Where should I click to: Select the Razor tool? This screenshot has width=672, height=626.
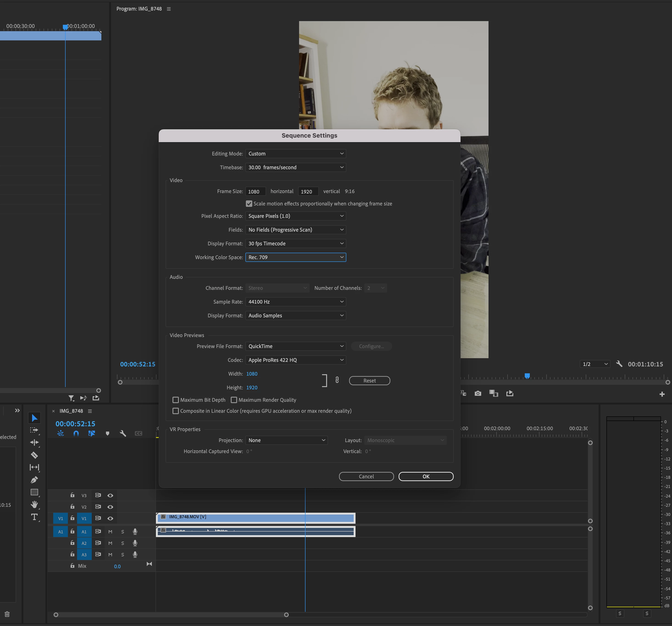[34, 455]
